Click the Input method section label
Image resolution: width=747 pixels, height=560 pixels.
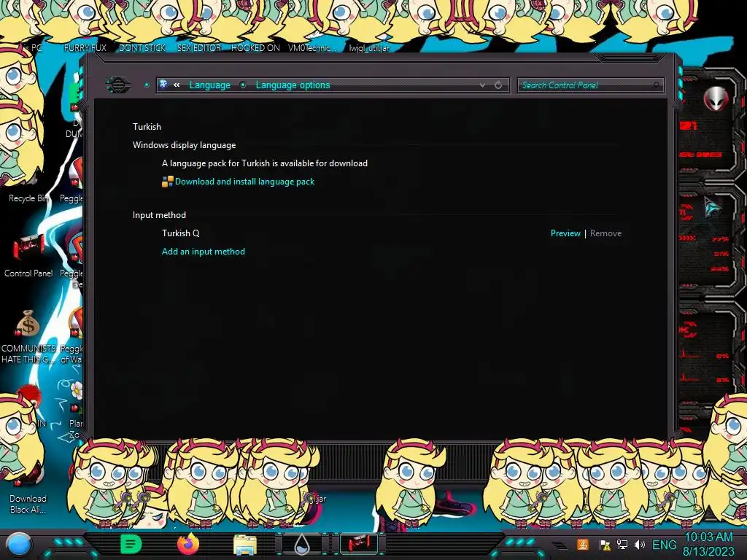point(159,215)
